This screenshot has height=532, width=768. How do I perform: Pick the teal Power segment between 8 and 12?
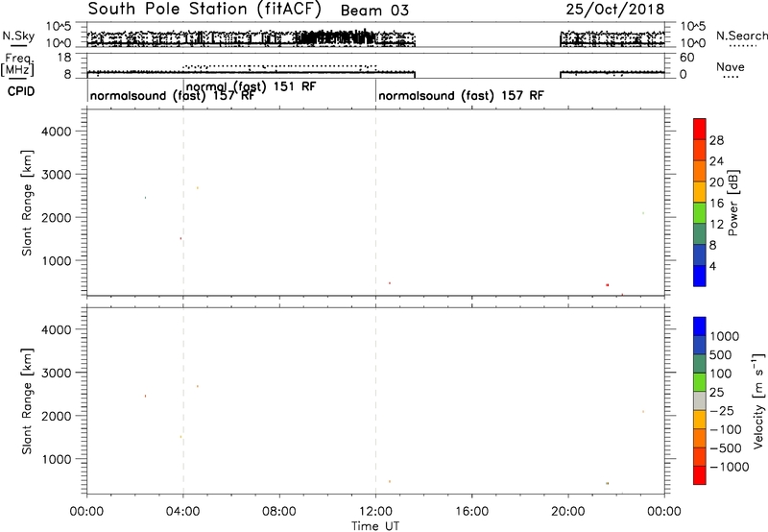point(700,234)
